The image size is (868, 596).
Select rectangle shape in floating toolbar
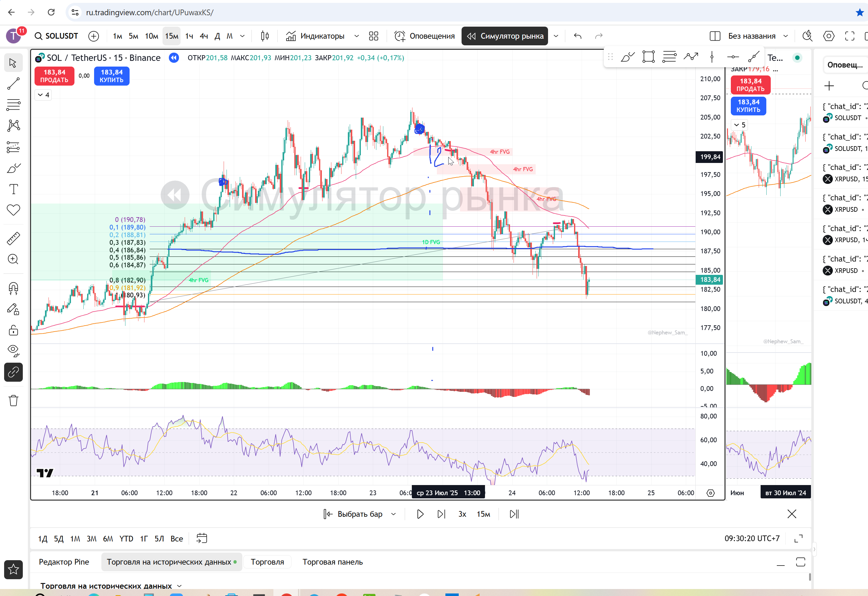pyautogui.click(x=649, y=57)
